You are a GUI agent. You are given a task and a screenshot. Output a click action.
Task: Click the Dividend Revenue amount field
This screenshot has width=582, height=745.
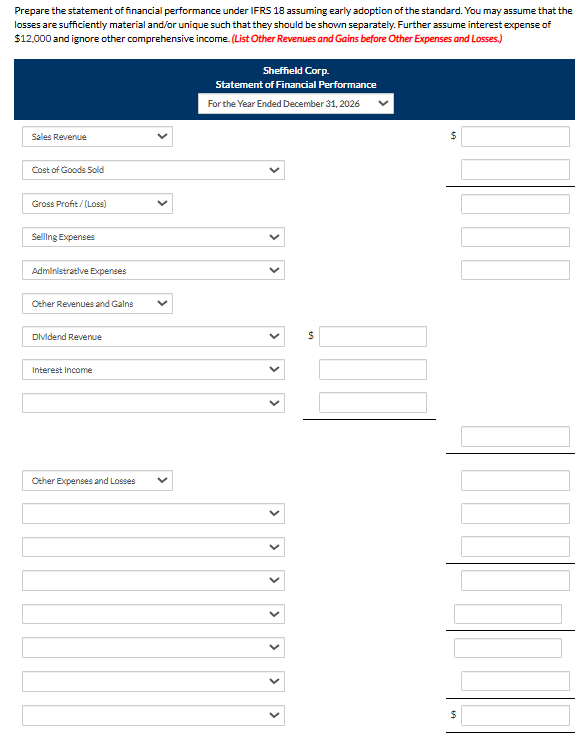tap(373, 336)
